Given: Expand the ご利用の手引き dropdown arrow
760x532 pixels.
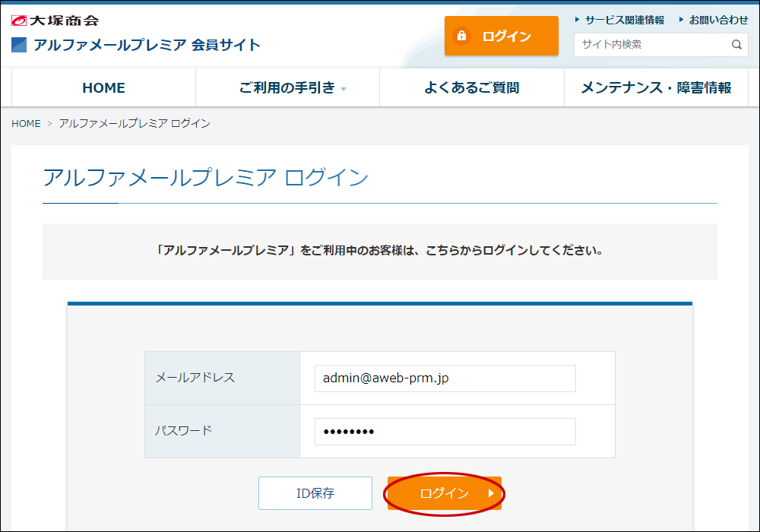Looking at the screenshot, I should (x=344, y=89).
